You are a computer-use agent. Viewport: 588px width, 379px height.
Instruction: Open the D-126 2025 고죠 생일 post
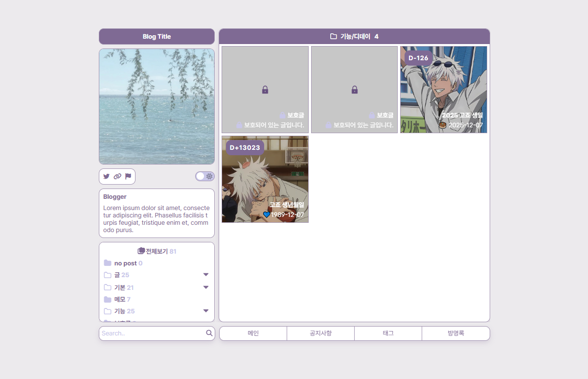point(444,90)
